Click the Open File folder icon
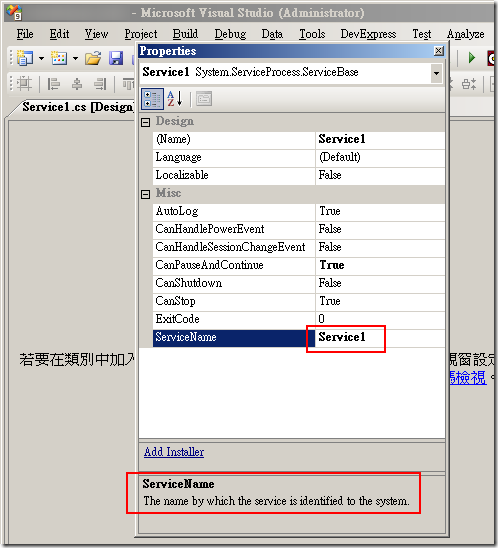498x548 pixels. (93, 58)
